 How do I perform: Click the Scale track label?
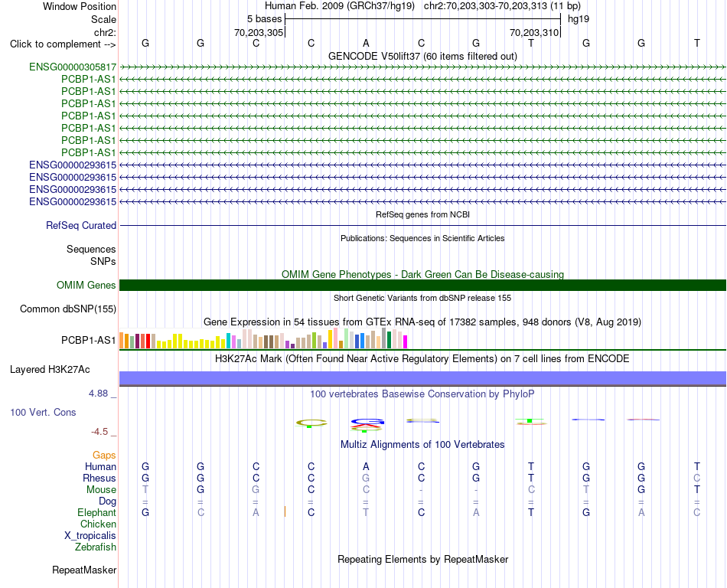tap(103, 19)
